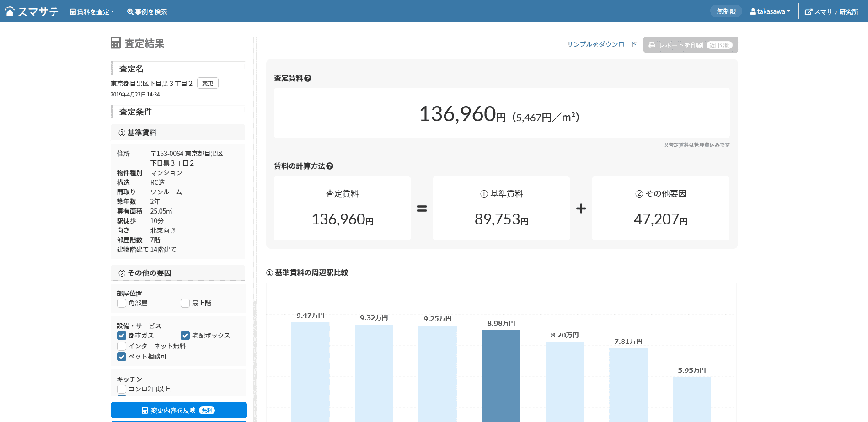
Task: Enable the インターネット無料 checkbox
Action: point(122,346)
